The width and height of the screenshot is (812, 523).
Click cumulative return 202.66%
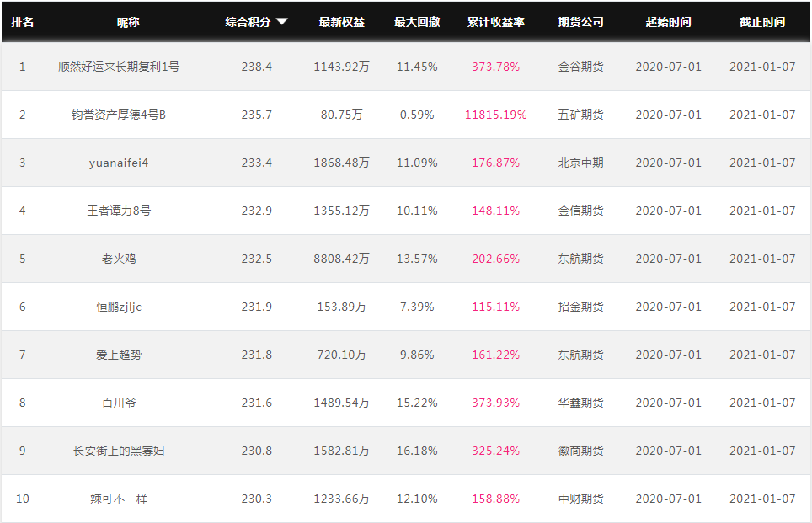(x=495, y=259)
